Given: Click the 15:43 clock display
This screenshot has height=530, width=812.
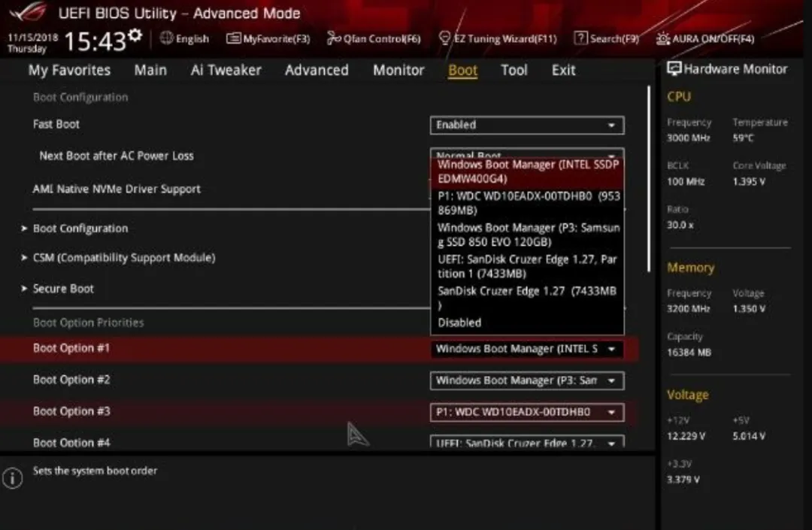Looking at the screenshot, I should click(95, 41).
